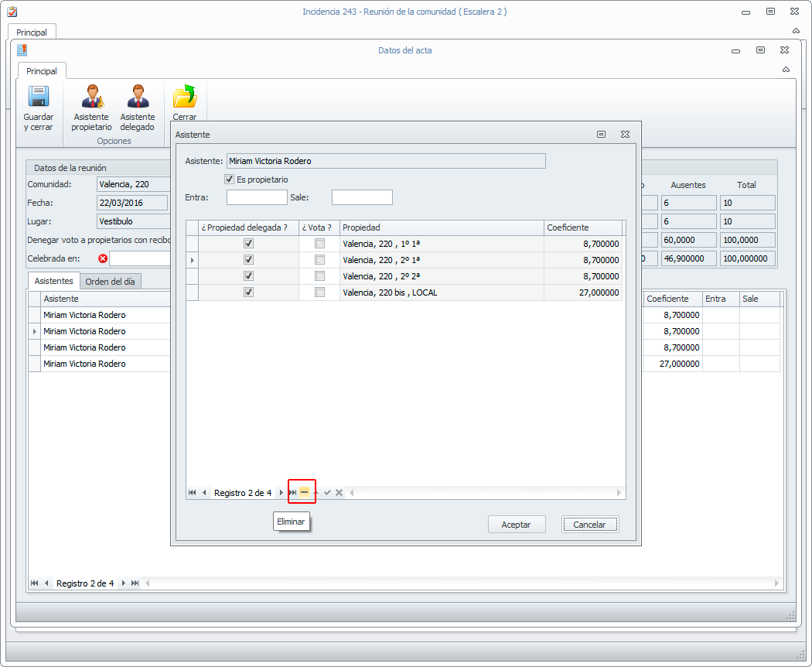Click the Fecha field showing 22/03/2016

tap(132, 203)
